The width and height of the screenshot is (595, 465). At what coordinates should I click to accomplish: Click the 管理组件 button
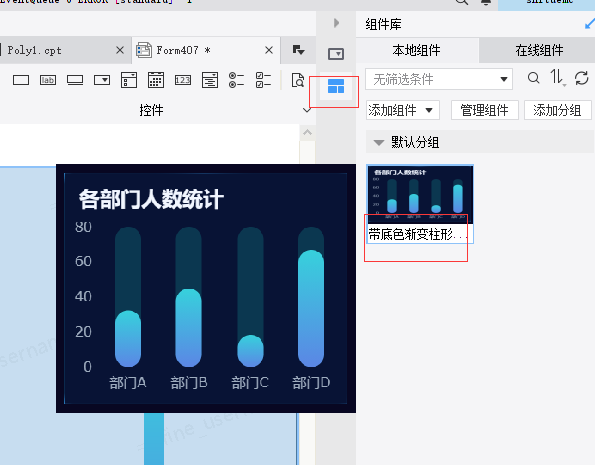point(485,110)
